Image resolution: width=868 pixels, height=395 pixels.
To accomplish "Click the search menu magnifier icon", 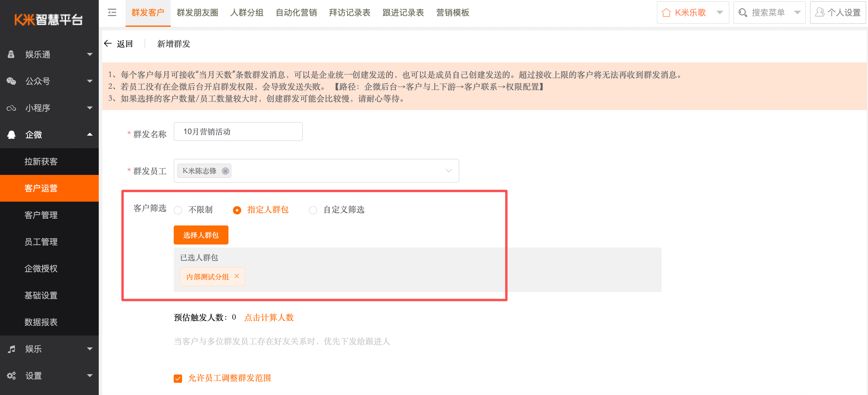I will tap(742, 13).
